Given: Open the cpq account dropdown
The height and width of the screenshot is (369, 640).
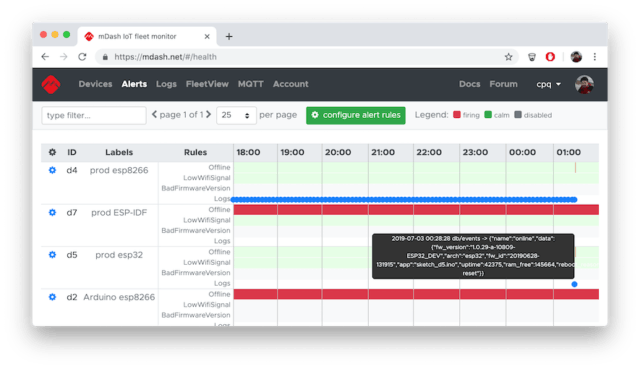Looking at the screenshot, I should coord(548,84).
